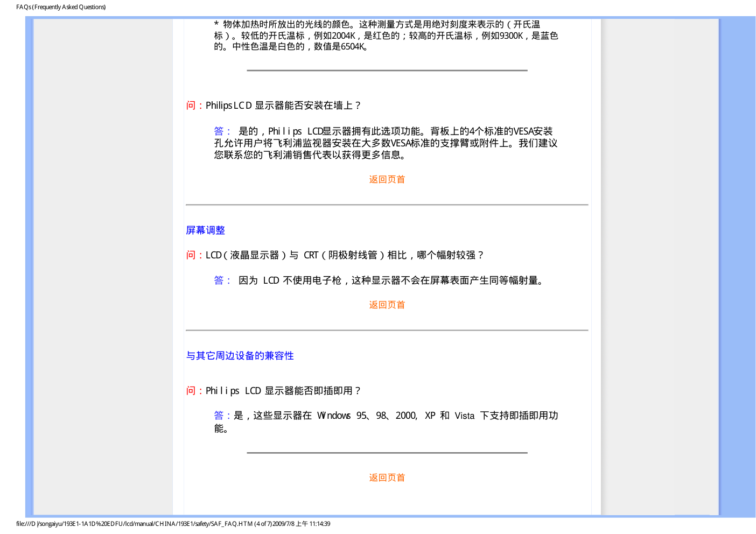Select line starting '* 物体加热时所放出的光线的颜色'

377,24
